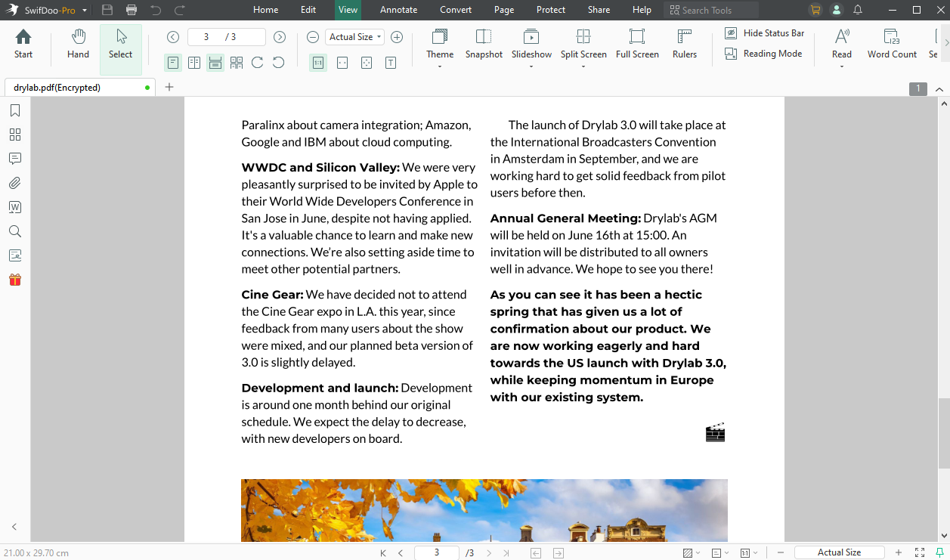Click status bar fullscreen expand icon
The height and width of the screenshot is (560, 950).
(920, 553)
